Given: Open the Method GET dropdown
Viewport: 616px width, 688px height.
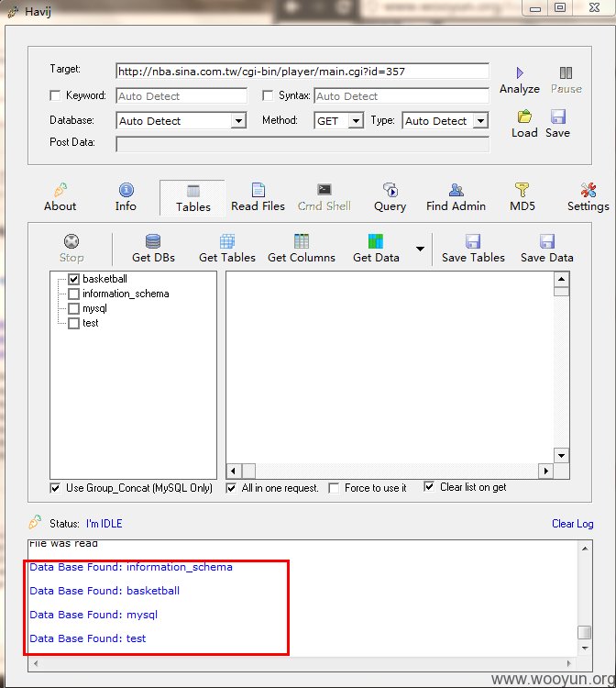Looking at the screenshot, I should pos(356,121).
